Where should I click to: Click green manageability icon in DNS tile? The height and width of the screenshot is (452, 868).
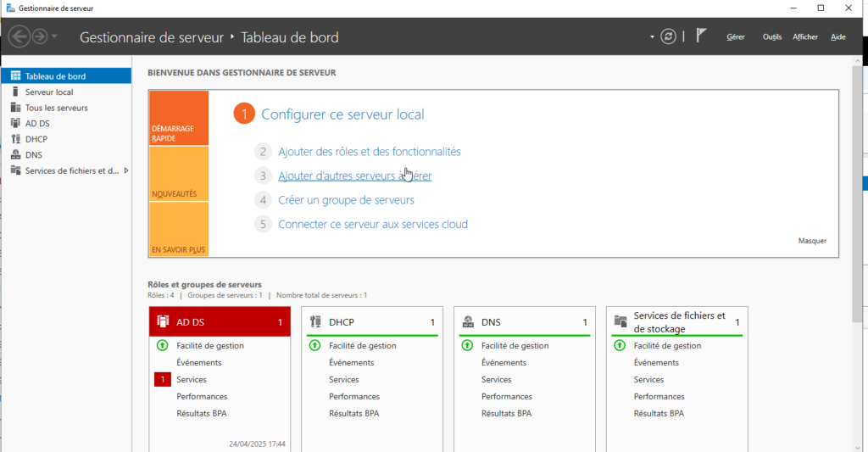pos(467,346)
